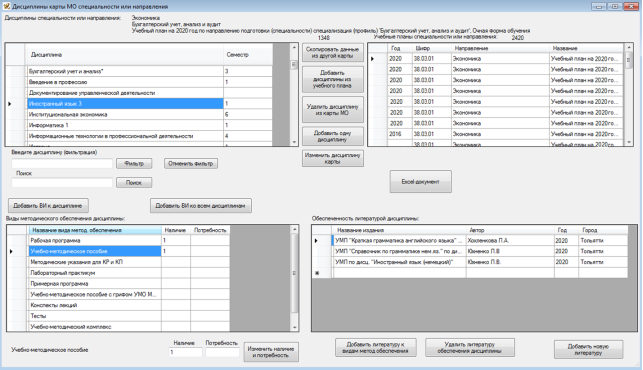Click 'Название издания' column header
Viewport: 643px width, 370px height.
[x=399, y=230]
